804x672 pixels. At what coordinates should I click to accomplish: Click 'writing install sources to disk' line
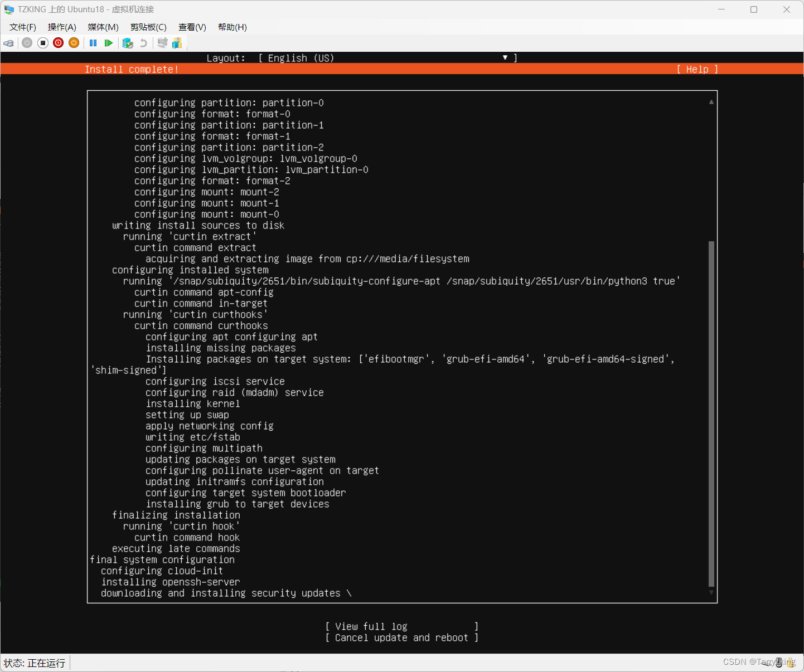[198, 225]
